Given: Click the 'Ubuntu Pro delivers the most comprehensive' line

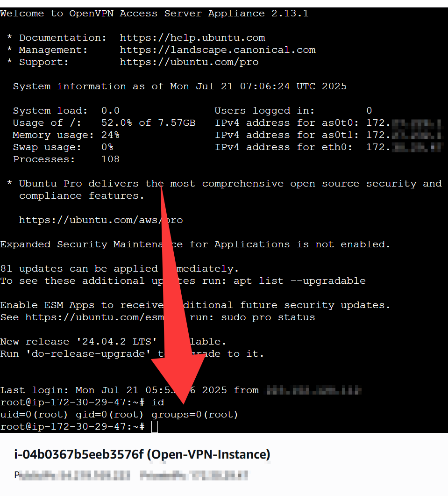Looking at the screenshot, I should click(x=224, y=184).
